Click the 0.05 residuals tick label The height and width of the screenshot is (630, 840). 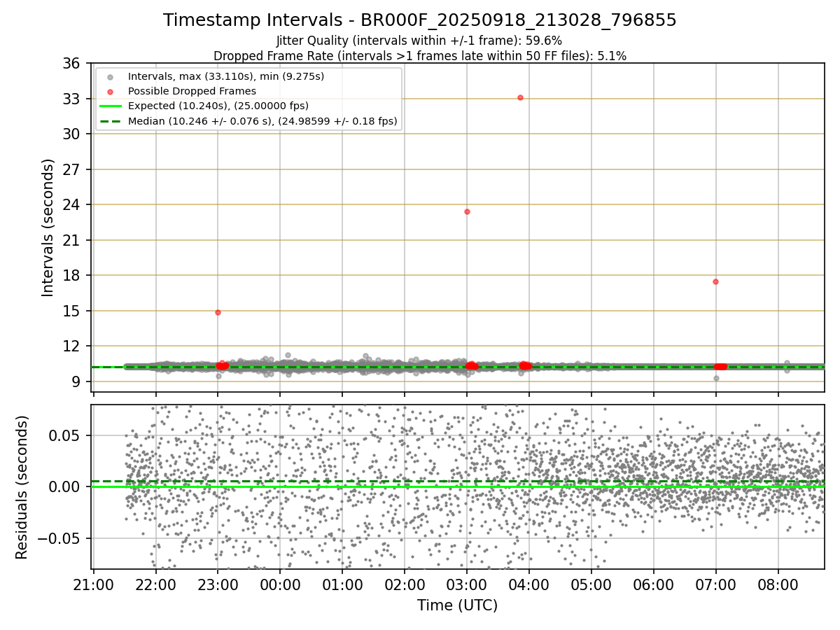pos(66,435)
